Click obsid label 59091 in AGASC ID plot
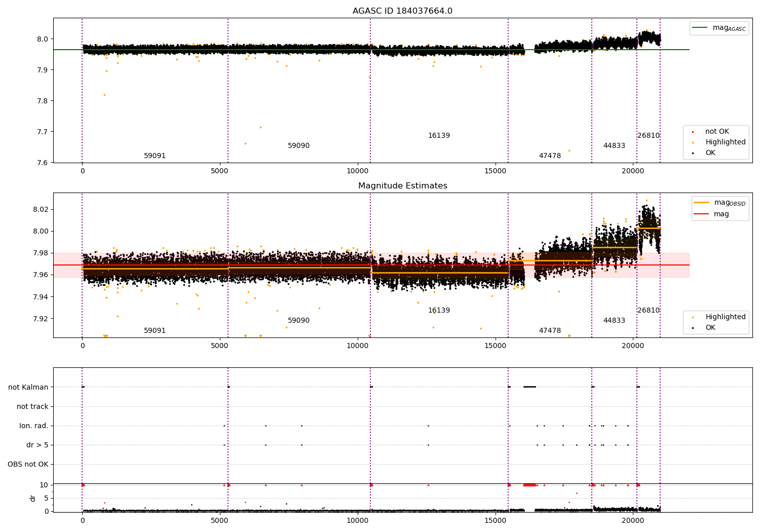 155,156
